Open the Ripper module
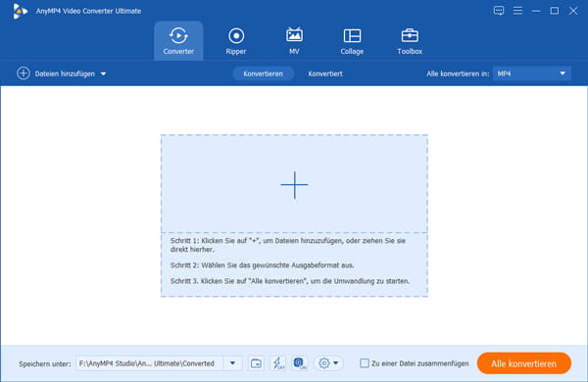This screenshot has height=382, width=588. (236, 41)
